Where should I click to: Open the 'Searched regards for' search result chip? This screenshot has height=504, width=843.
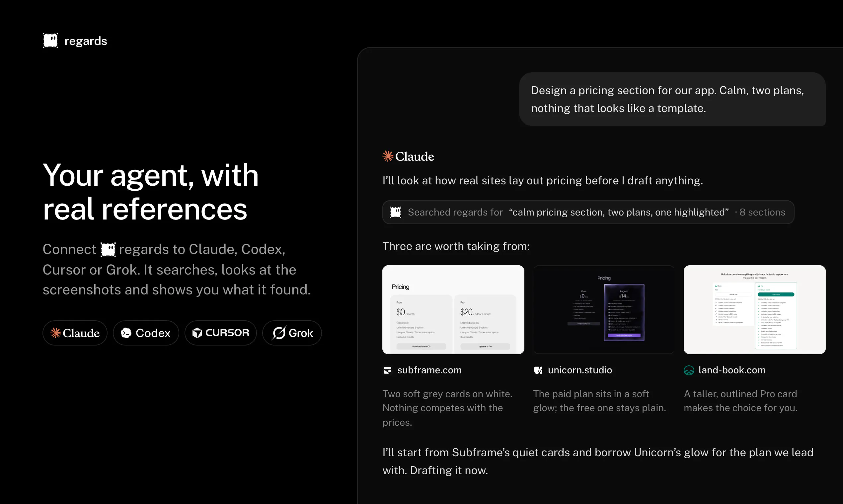click(x=588, y=212)
